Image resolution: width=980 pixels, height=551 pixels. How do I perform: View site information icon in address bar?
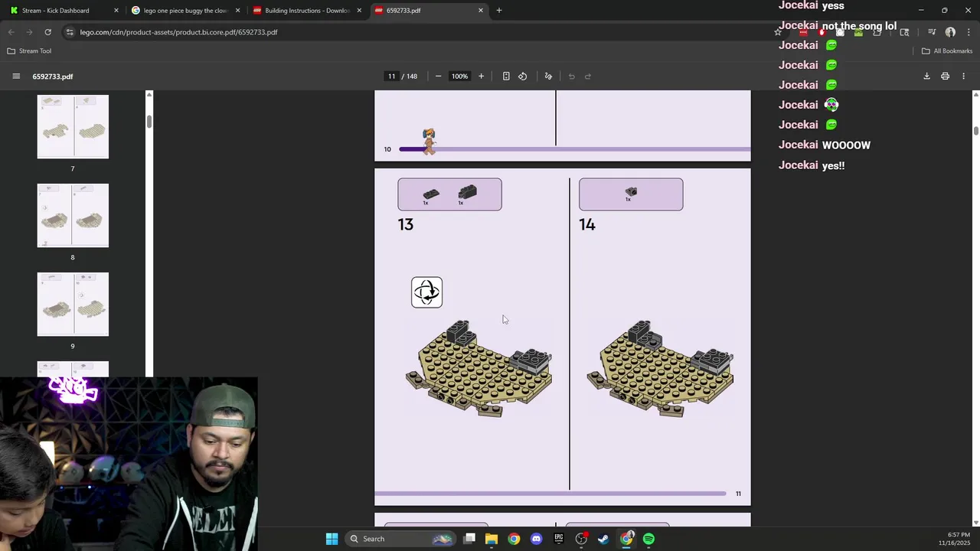point(70,32)
